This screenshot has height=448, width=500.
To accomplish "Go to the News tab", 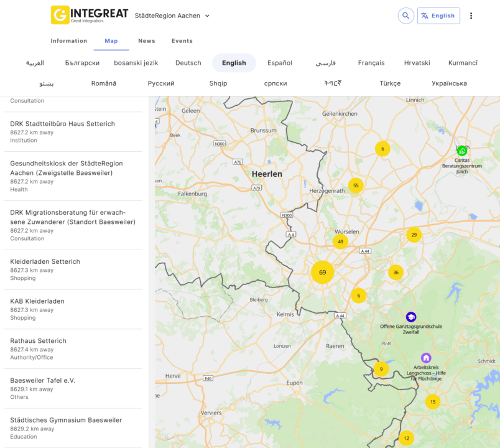I will tap(147, 41).
